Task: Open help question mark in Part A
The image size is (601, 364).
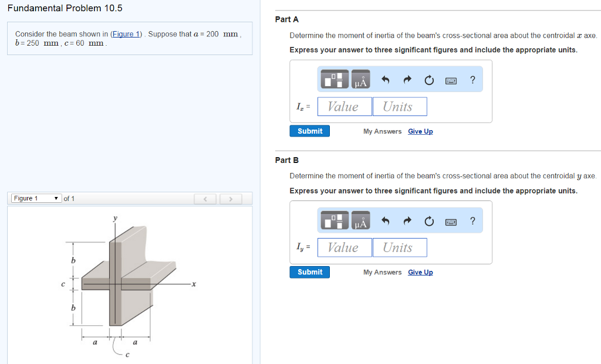Action: click(x=472, y=80)
